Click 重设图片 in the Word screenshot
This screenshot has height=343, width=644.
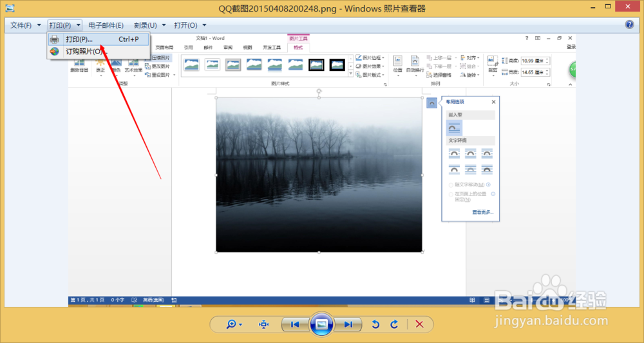(160, 75)
